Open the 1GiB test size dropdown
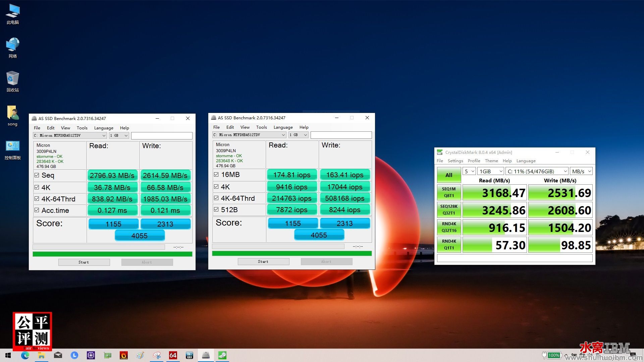The height and width of the screenshot is (362, 644). (x=491, y=171)
